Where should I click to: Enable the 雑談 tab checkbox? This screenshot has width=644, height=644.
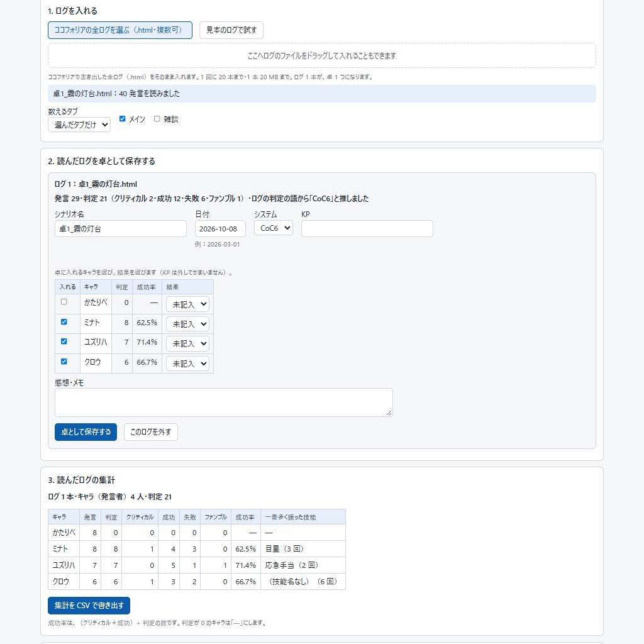tap(157, 119)
